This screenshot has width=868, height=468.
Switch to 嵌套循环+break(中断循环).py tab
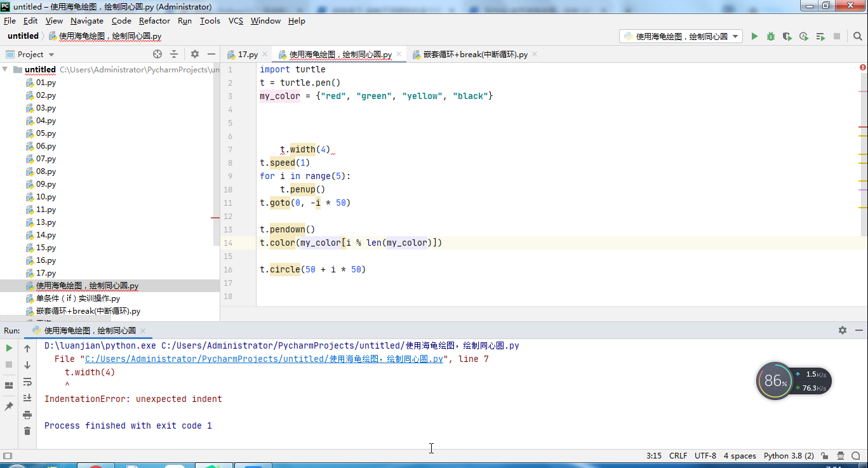coord(476,55)
